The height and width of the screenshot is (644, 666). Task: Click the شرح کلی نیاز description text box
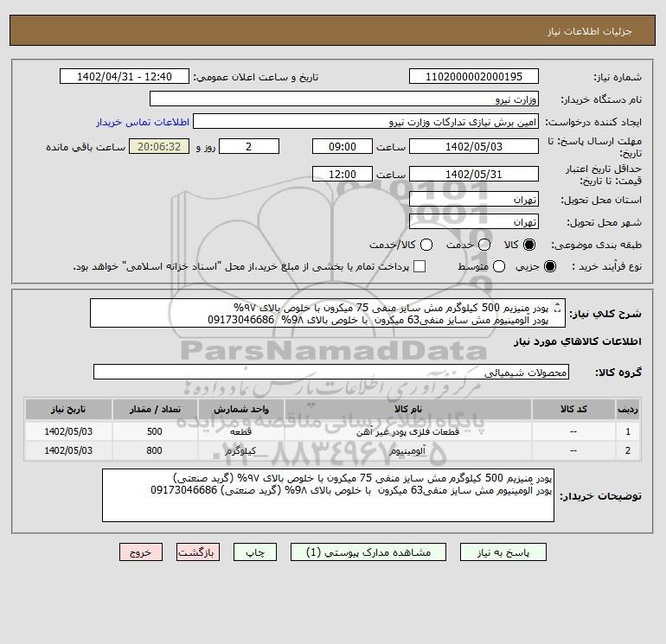(x=328, y=313)
